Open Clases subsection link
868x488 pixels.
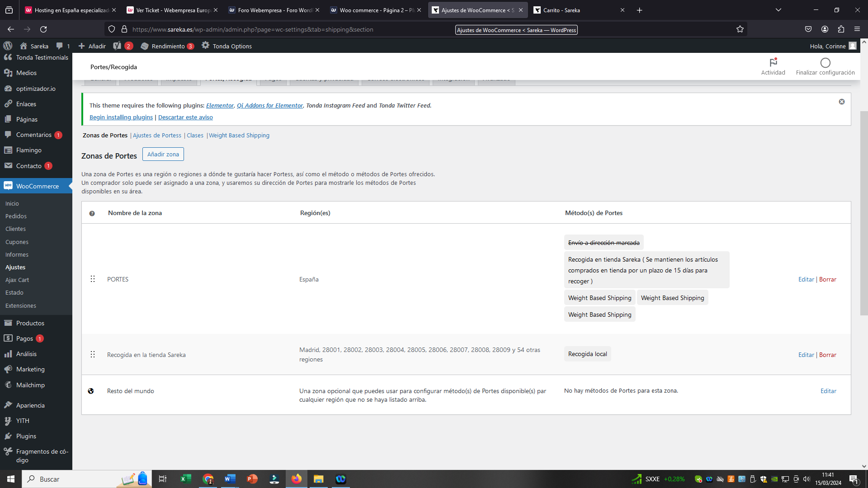click(x=195, y=136)
